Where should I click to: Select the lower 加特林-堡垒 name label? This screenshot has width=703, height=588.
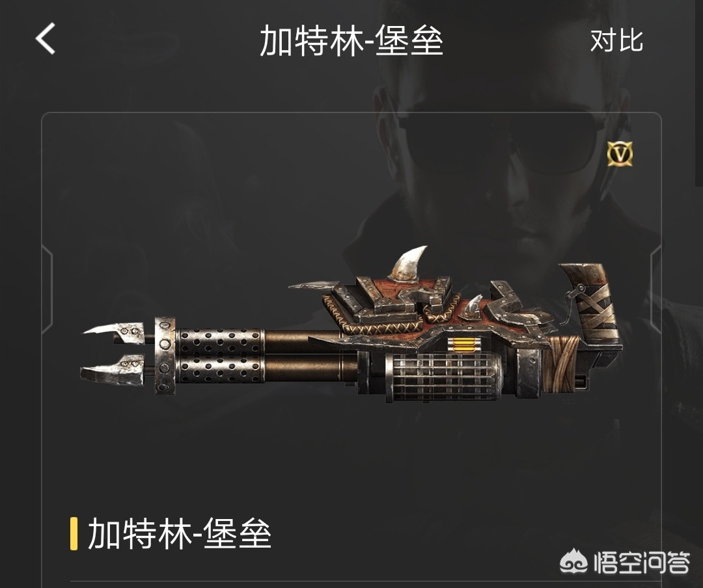pyautogui.click(x=180, y=533)
